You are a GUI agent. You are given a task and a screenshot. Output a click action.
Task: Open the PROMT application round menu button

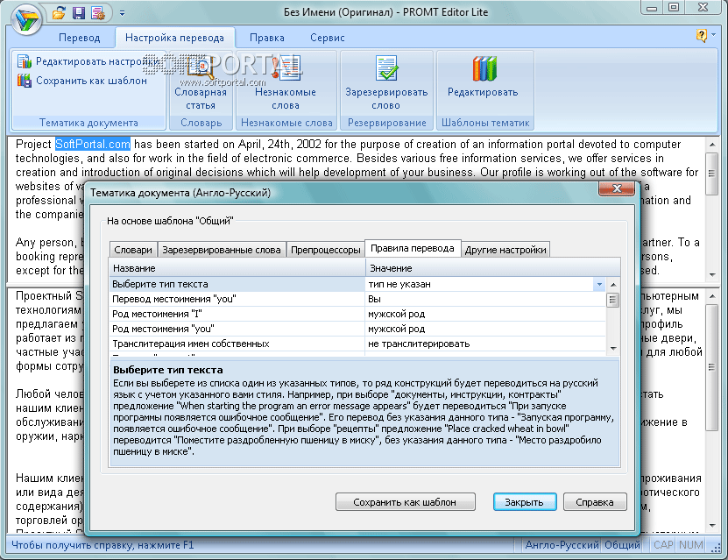[x=26, y=19]
